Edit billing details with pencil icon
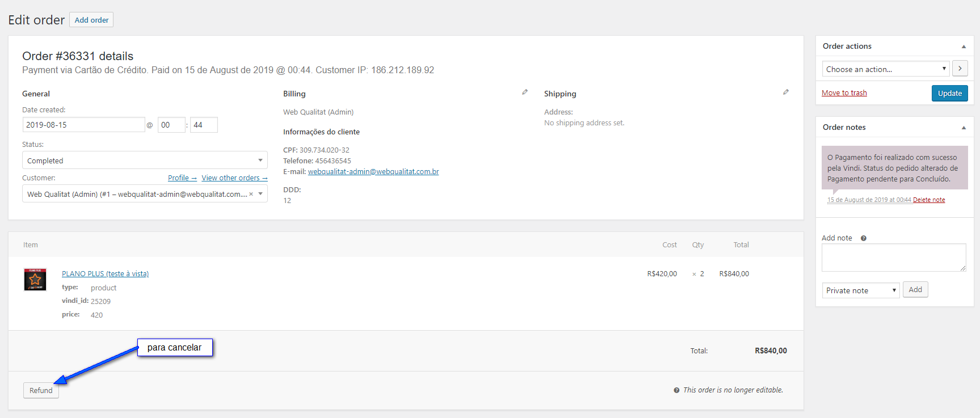Screen dimensions: 980x418 (525, 92)
